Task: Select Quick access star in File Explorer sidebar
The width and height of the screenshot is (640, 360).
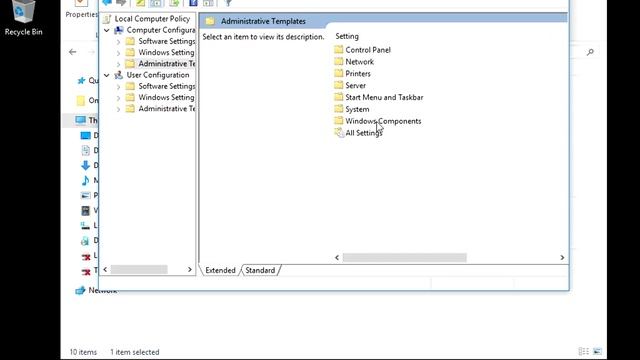Action: (81, 80)
